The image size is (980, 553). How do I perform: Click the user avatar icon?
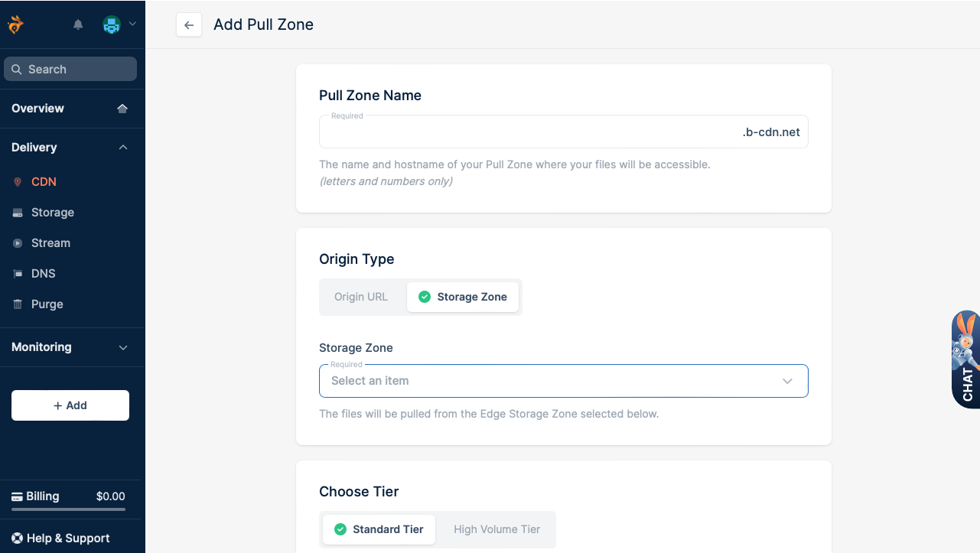point(112,24)
